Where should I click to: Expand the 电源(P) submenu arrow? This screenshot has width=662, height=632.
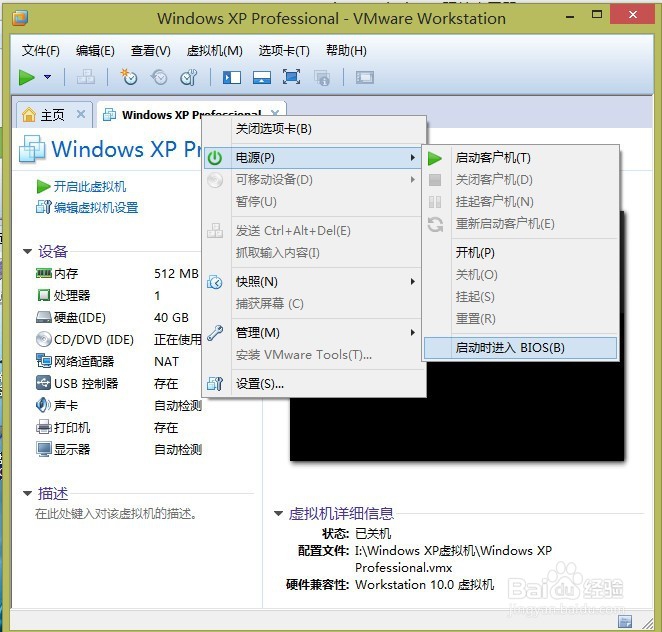412,157
